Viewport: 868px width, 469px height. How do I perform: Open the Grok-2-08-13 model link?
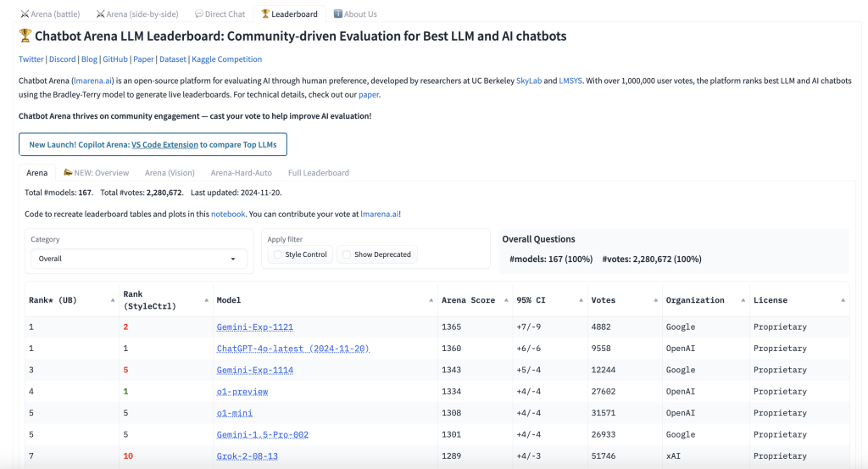tap(247, 456)
